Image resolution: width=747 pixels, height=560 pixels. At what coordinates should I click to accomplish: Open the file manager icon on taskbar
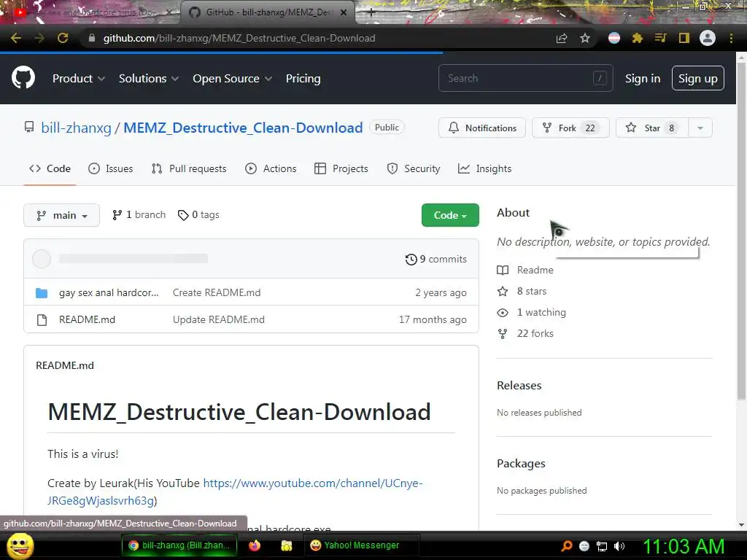tap(286, 545)
